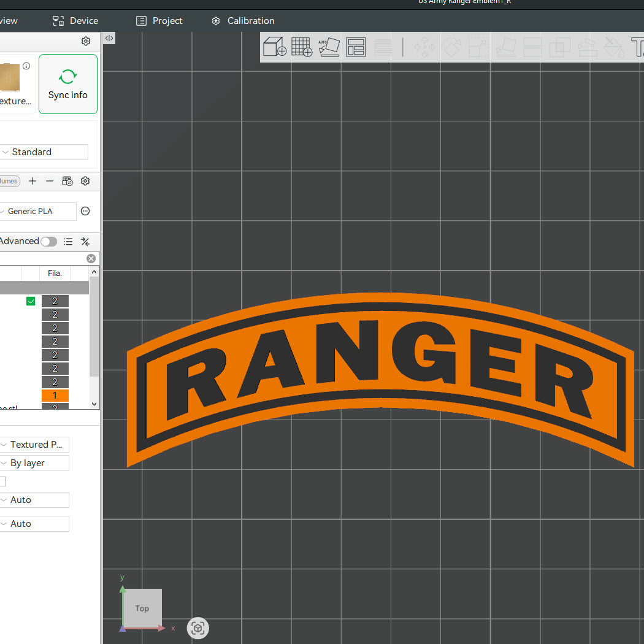The width and height of the screenshot is (644, 644).
Task: Click the minus icon to remove filament
Action: click(50, 181)
